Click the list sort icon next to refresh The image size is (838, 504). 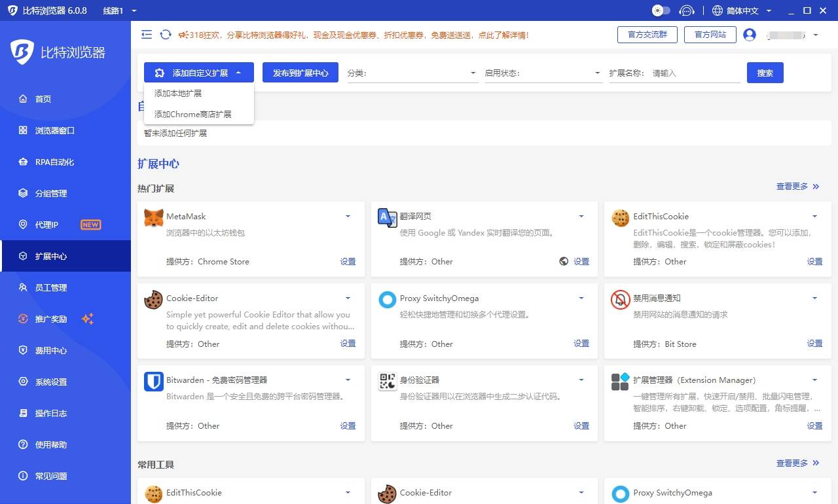(147, 35)
